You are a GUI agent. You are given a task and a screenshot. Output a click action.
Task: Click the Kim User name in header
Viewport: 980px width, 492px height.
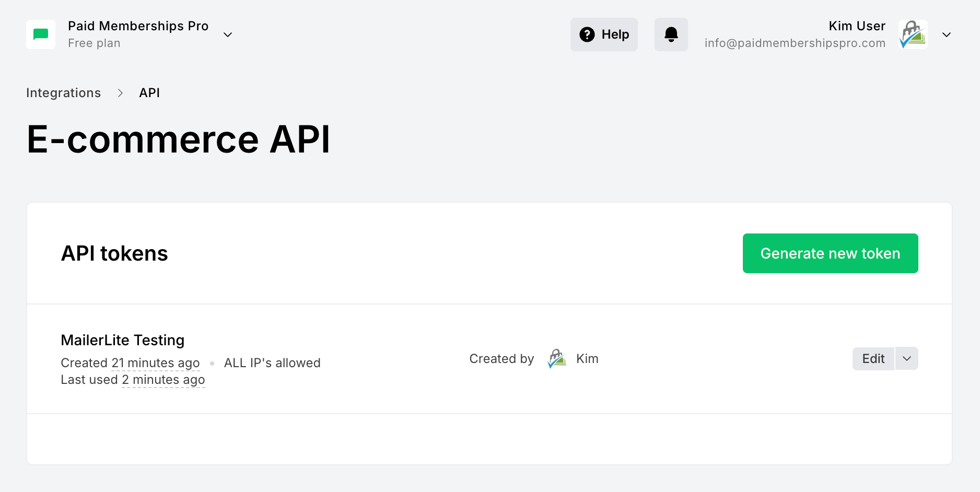click(857, 26)
